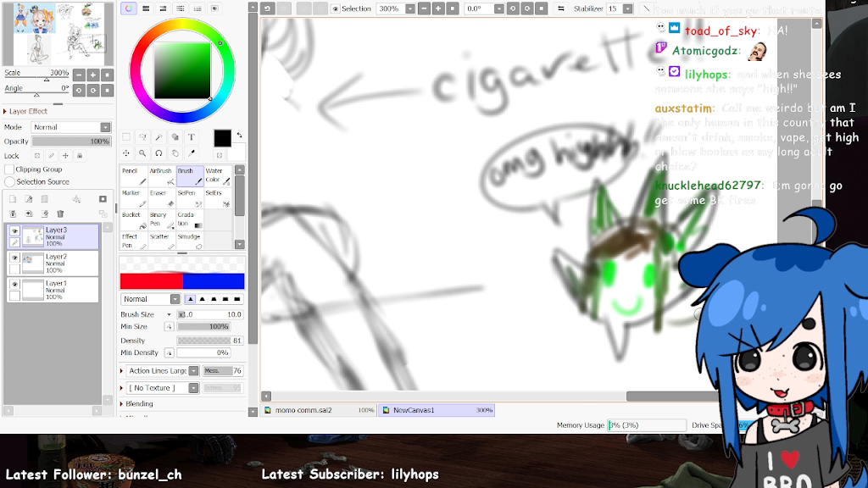Select the Bucket tool
This screenshot has height=488, width=868.
pyautogui.click(x=134, y=219)
